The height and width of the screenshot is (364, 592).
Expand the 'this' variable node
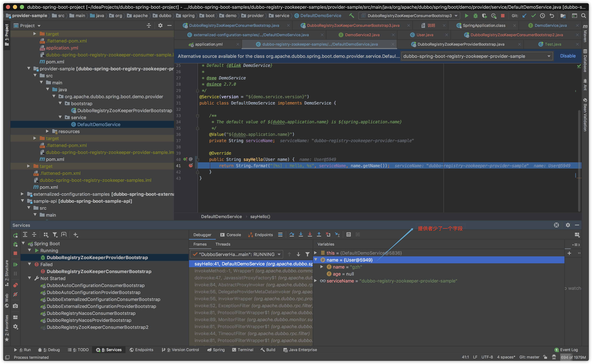[315, 253]
